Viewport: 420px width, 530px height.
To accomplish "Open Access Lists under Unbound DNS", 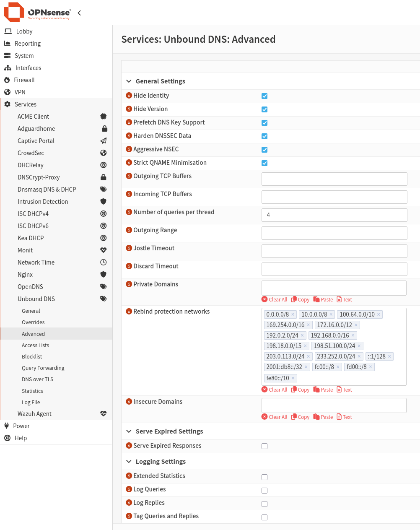I will click(x=35, y=346).
